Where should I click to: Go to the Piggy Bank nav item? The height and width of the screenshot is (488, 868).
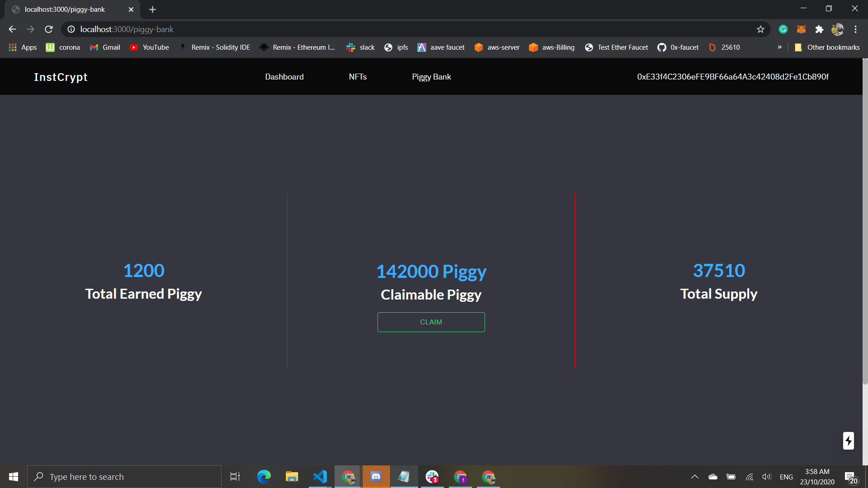coord(431,77)
